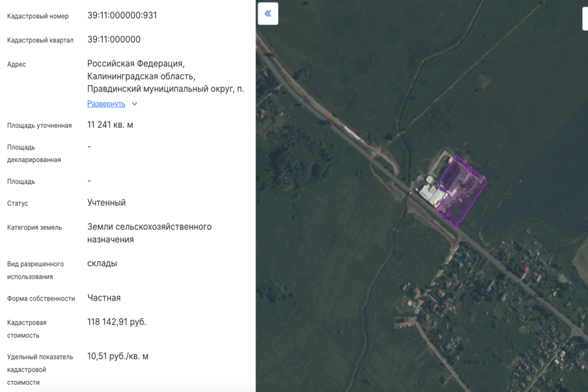This screenshot has height=392, width=588.
Task: Click the Развернуть link under the address
Action: pyautogui.click(x=106, y=104)
